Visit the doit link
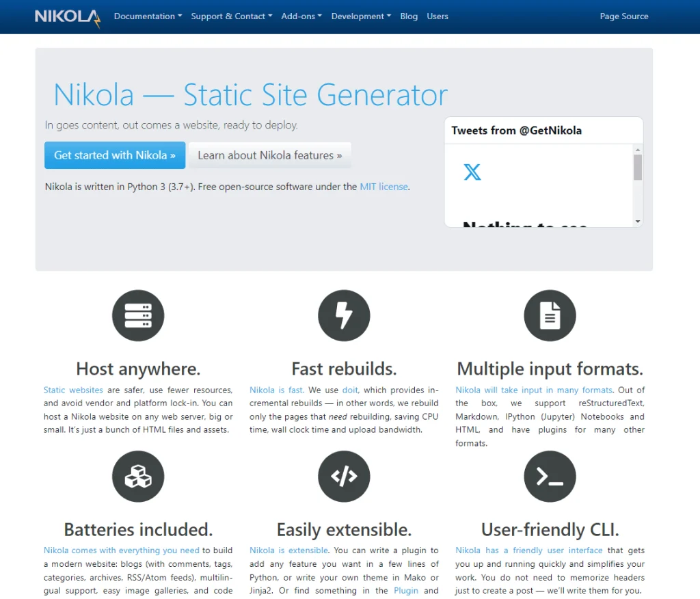This screenshot has height=599, width=700. (x=350, y=390)
